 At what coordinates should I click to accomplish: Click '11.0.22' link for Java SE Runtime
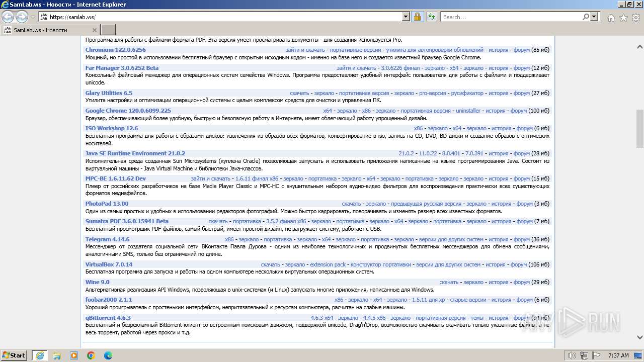pyautogui.click(x=428, y=153)
